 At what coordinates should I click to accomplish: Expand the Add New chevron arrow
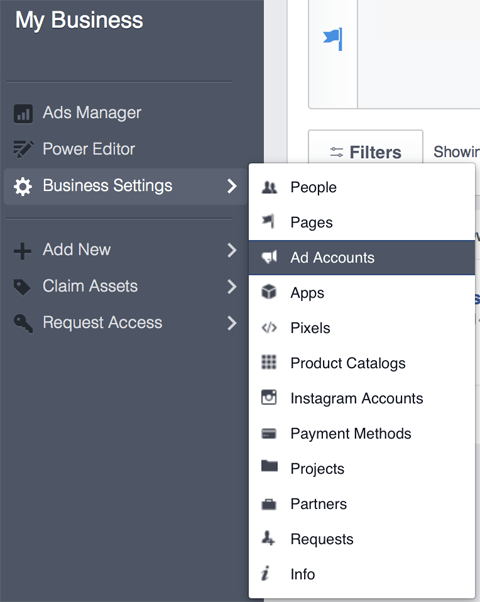click(232, 250)
